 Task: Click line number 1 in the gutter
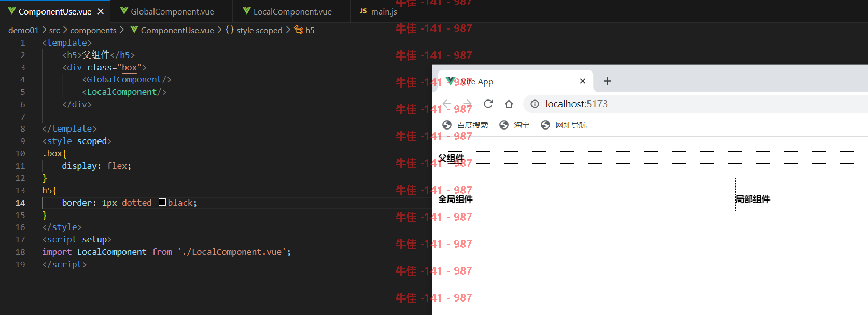[22, 42]
